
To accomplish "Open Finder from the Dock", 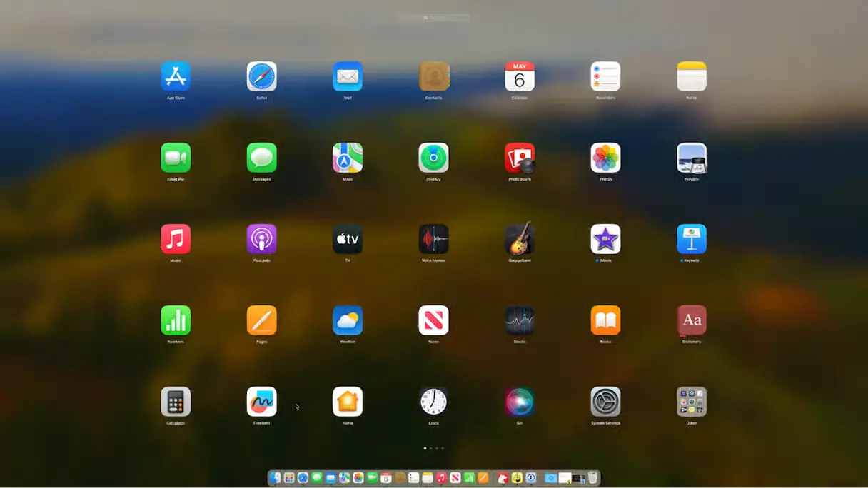I will pyautogui.click(x=275, y=478).
